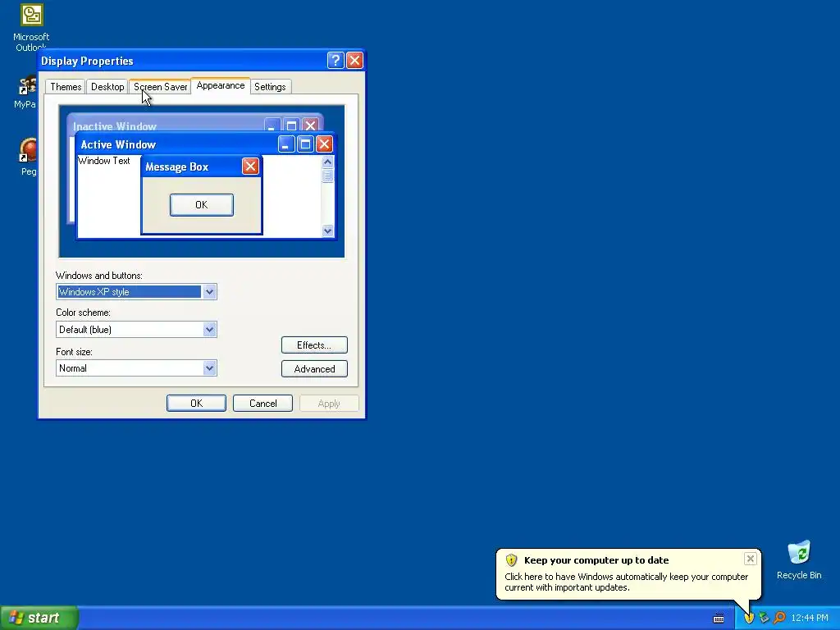Open the Start menu
Screen dimensions: 840x630
click(39, 618)
